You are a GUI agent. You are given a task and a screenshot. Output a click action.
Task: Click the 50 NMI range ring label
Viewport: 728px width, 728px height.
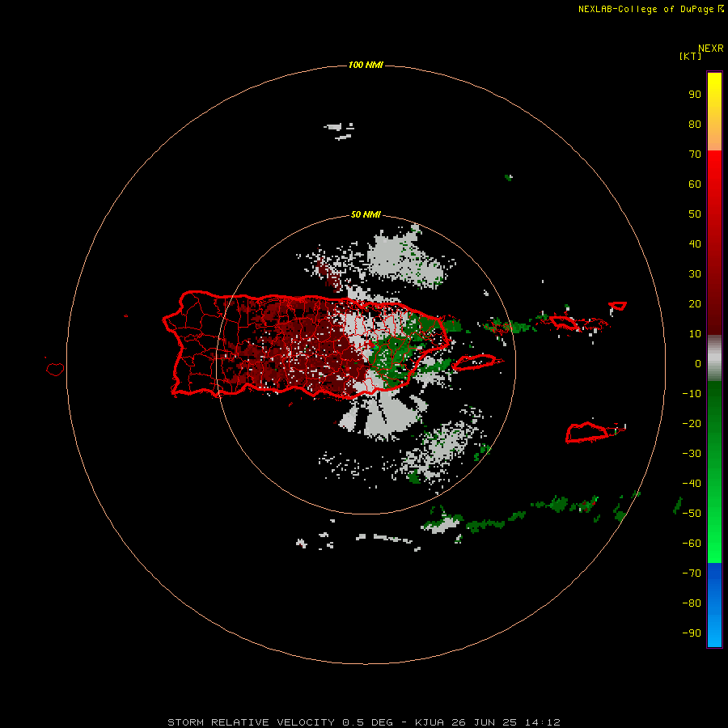tap(366, 214)
